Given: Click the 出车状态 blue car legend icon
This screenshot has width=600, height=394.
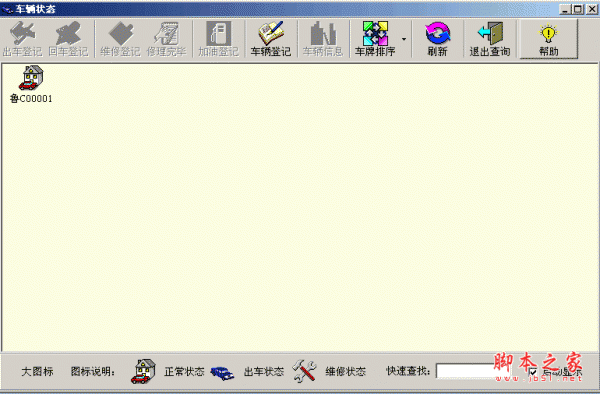Looking at the screenshot, I should (222, 373).
